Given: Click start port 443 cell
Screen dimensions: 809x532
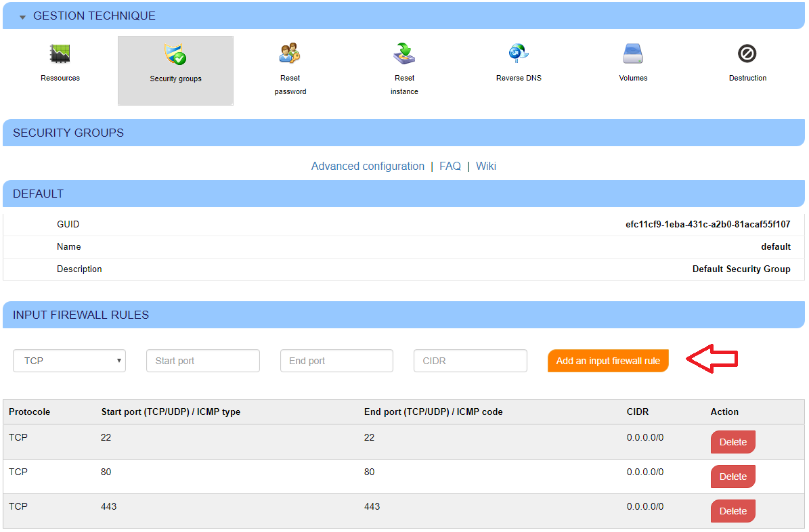Looking at the screenshot, I should [x=109, y=507].
